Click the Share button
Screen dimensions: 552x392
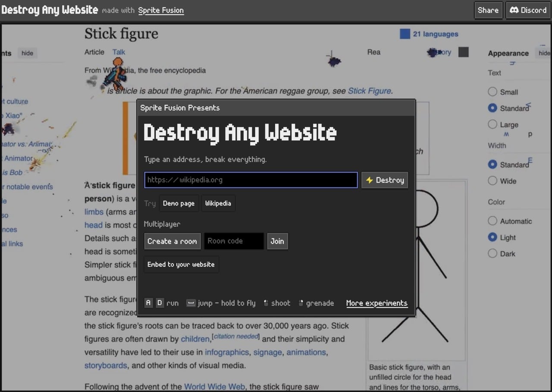point(488,10)
